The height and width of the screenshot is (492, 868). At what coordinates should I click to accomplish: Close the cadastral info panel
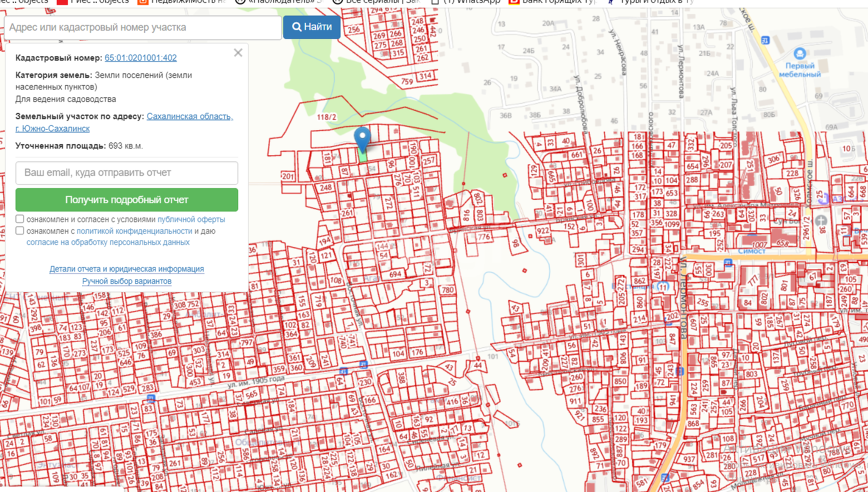238,53
